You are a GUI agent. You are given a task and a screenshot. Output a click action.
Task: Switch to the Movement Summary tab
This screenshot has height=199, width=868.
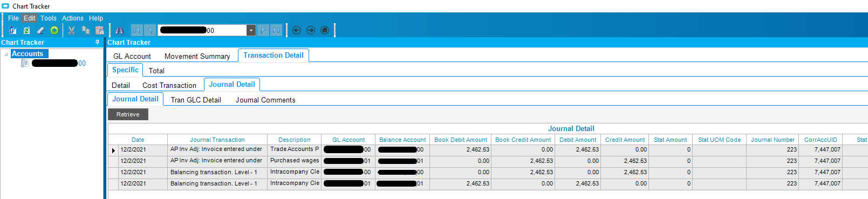coord(197,56)
